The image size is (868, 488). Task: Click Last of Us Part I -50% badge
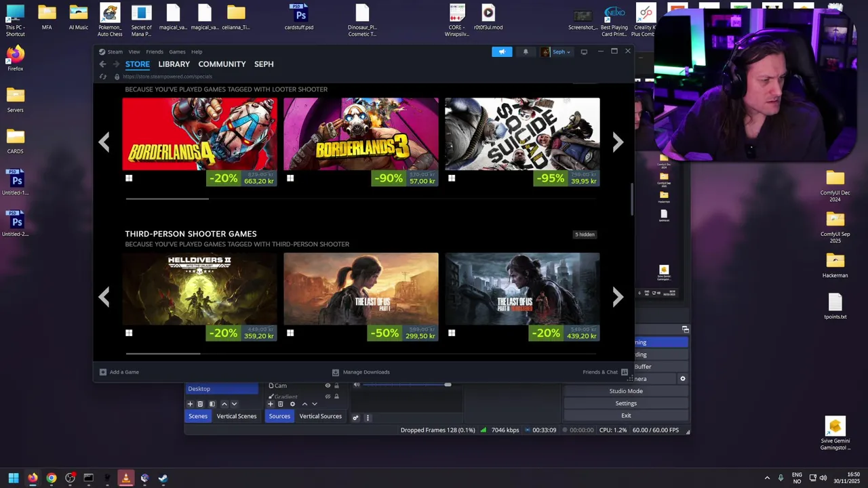[384, 333]
